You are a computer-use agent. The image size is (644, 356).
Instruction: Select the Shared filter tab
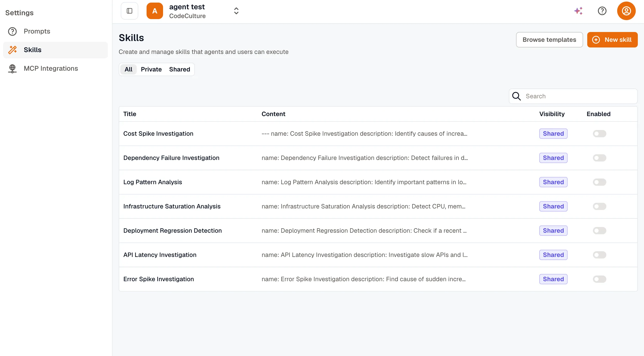point(180,69)
